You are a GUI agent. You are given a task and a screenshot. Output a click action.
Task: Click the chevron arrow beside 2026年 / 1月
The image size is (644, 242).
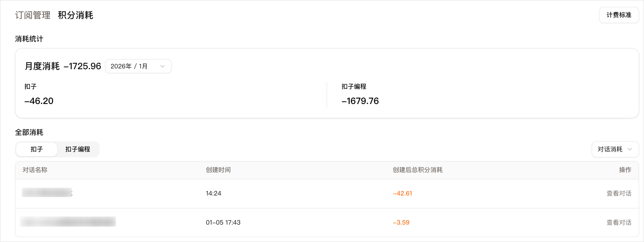click(x=163, y=66)
